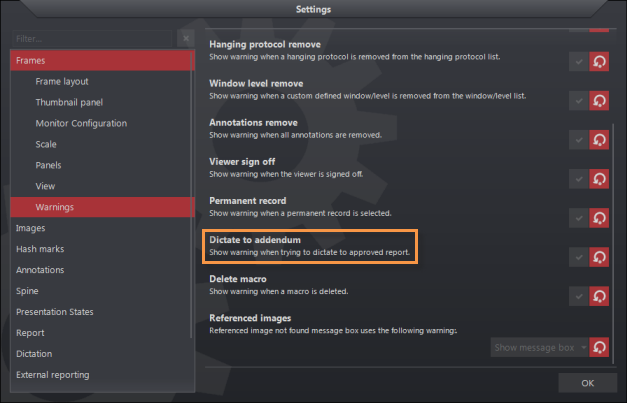Reset the Viewer sign off warning
627x403 pixels.
click(x=600, y=179)
